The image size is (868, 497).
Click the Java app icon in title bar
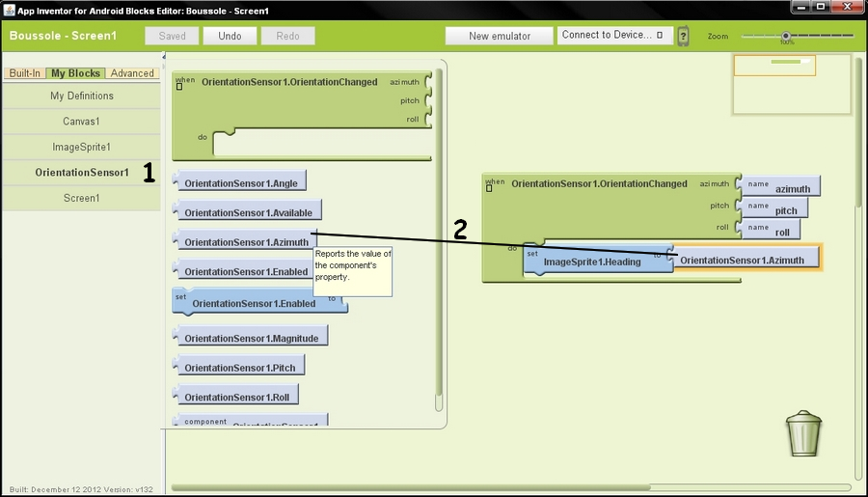click(9, 10)
